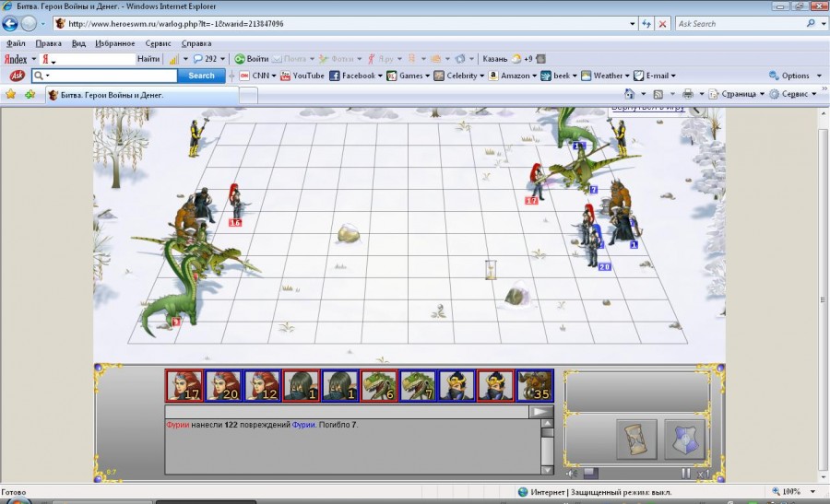This screenshot has height=504, width=830.
Task: Click the browser Stop icon
Action: [x=662, y=24]
